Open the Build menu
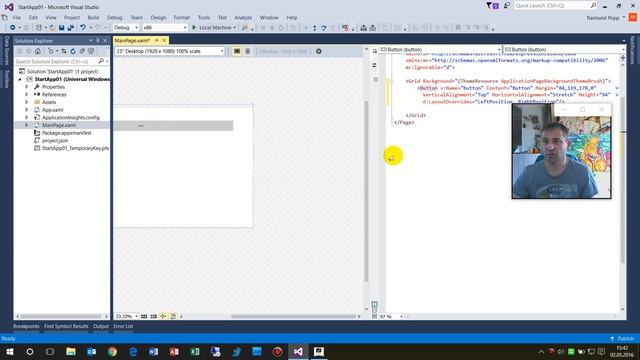This screenshot has width=640, height=360. 93,18
